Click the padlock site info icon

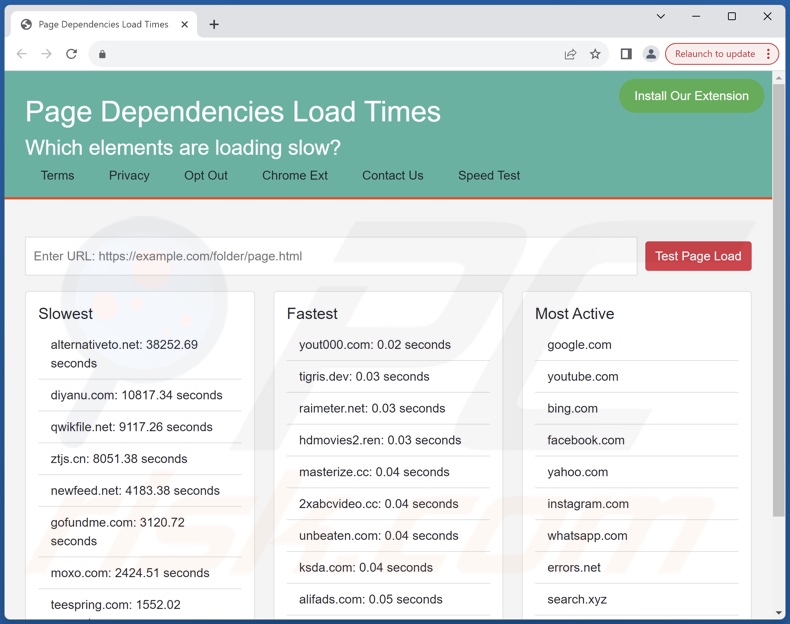coord(102,54)
